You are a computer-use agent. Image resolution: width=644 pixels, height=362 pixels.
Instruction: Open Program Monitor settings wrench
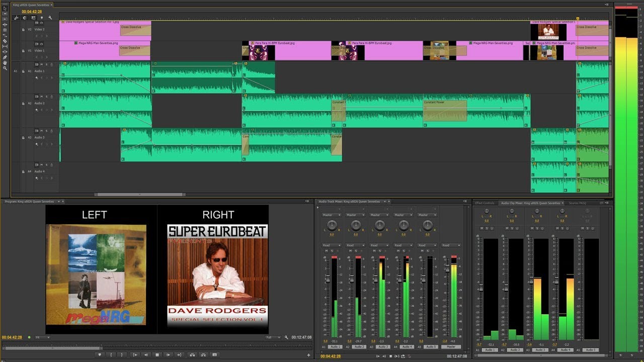pos(286,337)
